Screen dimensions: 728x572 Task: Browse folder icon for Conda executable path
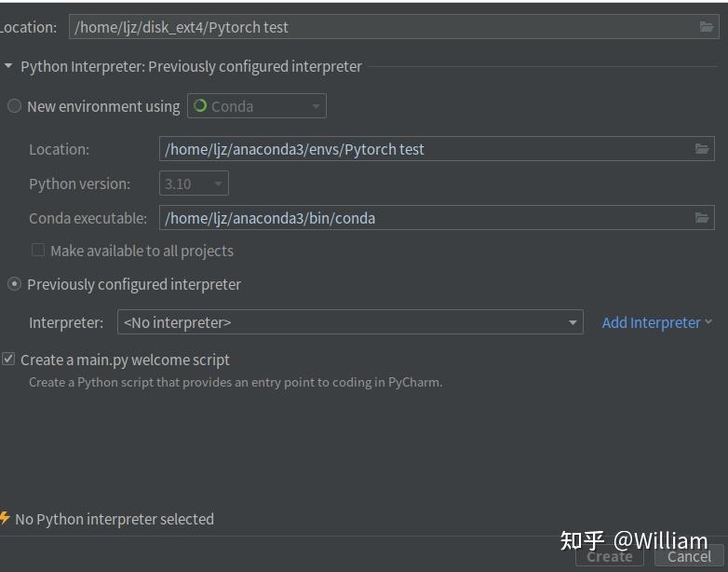[702, 217]
